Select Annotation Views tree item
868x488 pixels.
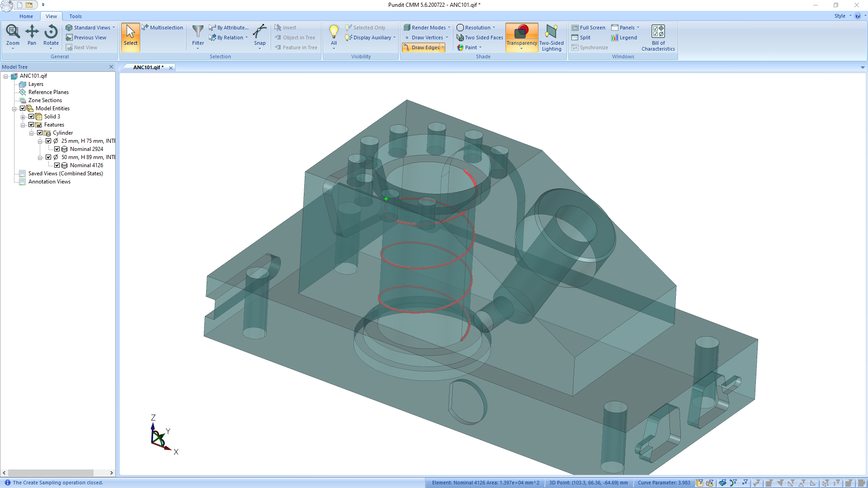tap(49, 182)
